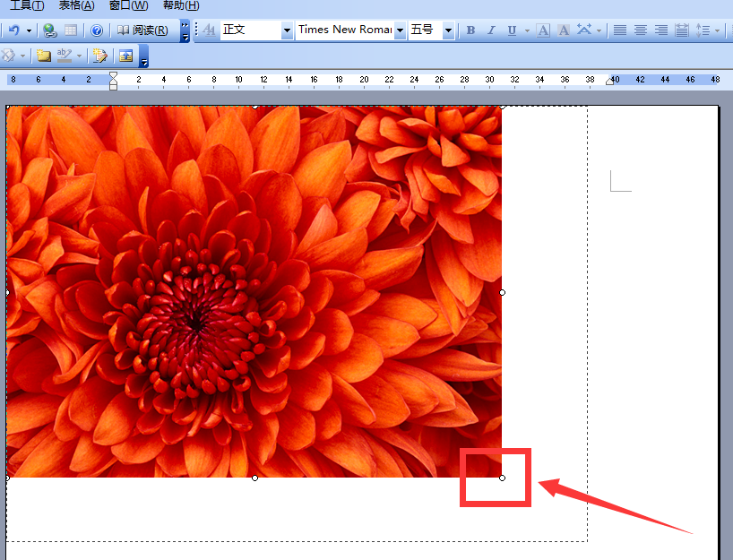Open the 工具(T) menu
This screenshot has width=733, height=560.
(x=27, y=5)
